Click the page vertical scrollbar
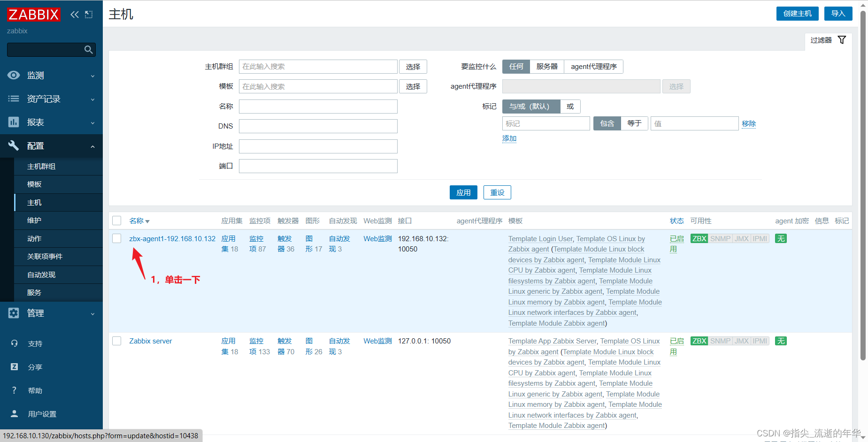Image resolution: width=868 pixels, height=442 pixels. pos(863,185)
